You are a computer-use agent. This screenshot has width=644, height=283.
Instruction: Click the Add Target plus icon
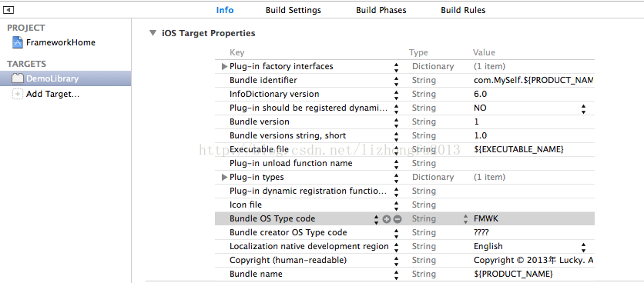[18, 95]
